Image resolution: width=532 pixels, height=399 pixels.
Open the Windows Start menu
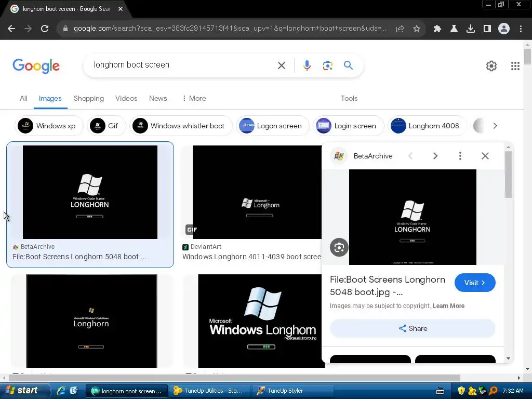coord(24,391)
